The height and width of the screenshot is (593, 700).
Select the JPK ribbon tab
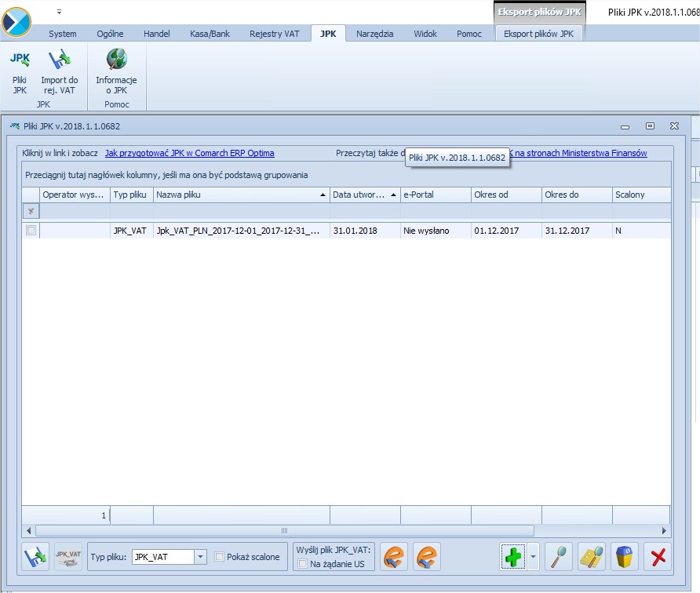coord(328,34)
